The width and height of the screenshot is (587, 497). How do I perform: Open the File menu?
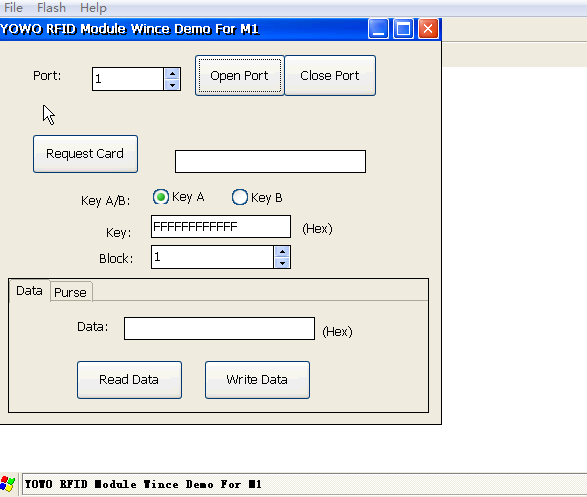point(13,7)
